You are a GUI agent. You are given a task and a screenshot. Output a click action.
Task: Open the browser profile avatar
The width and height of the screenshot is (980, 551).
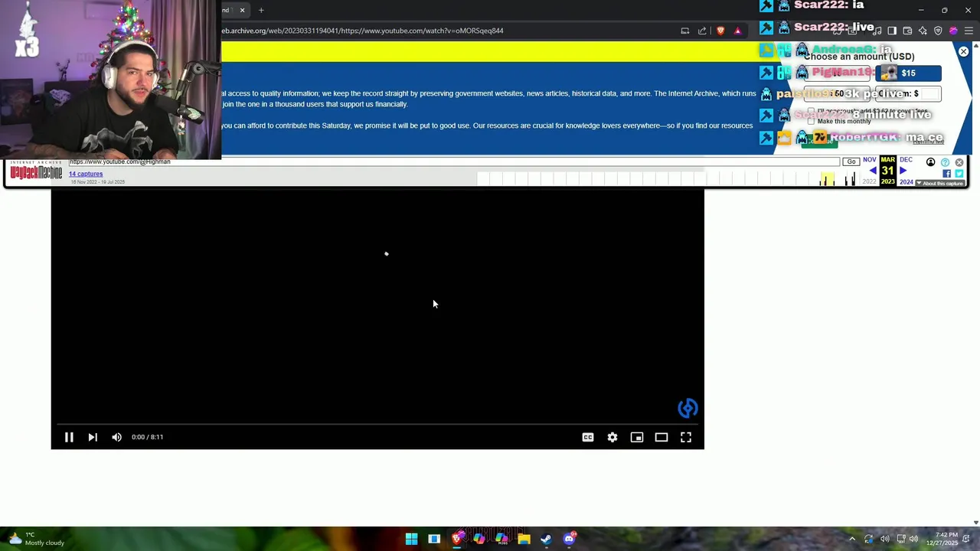953,31
